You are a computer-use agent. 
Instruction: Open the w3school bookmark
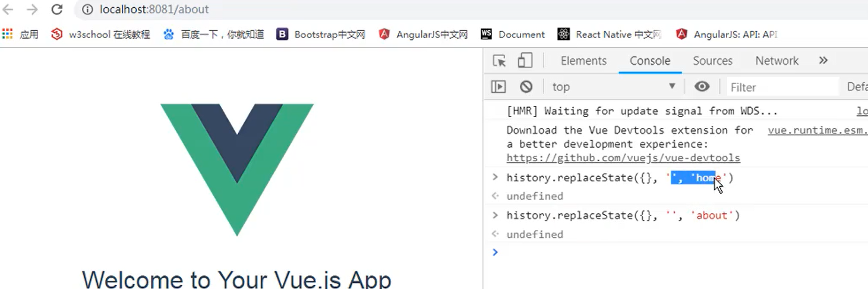[100, 34]
